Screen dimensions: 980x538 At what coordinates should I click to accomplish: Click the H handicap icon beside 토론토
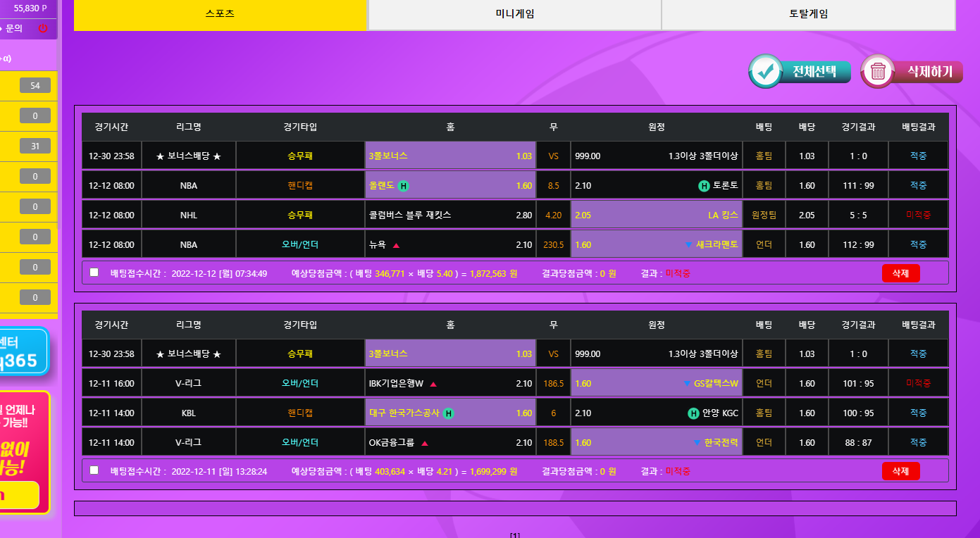(x=703, y=186)
